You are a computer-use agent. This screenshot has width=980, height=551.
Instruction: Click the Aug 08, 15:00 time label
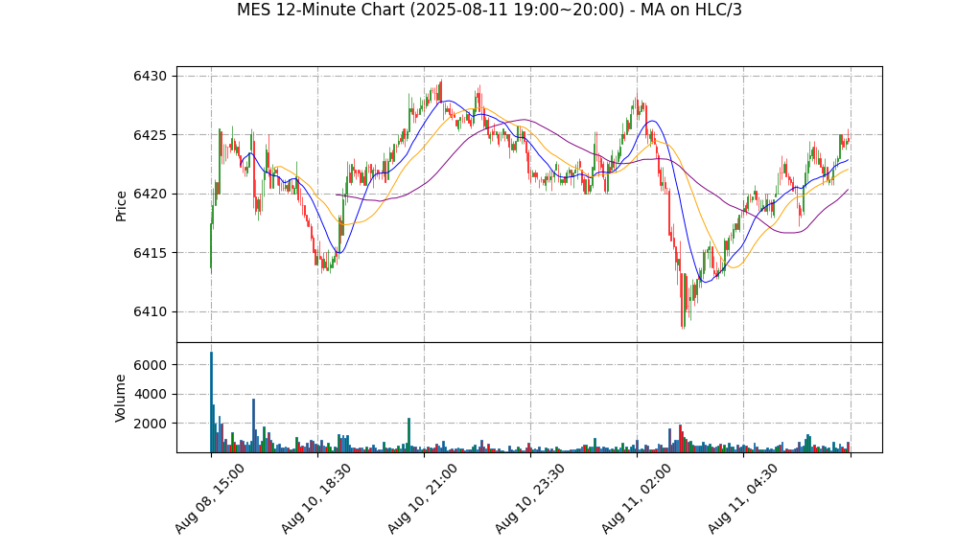[x=209, y=498]
